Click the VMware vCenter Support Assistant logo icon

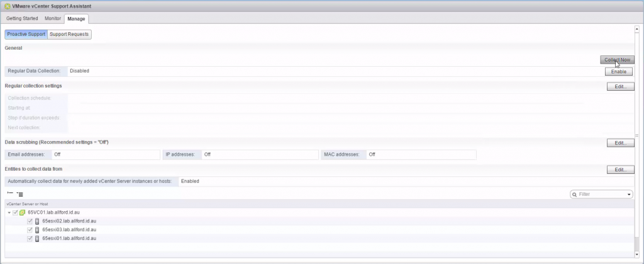tap(8, 6)
